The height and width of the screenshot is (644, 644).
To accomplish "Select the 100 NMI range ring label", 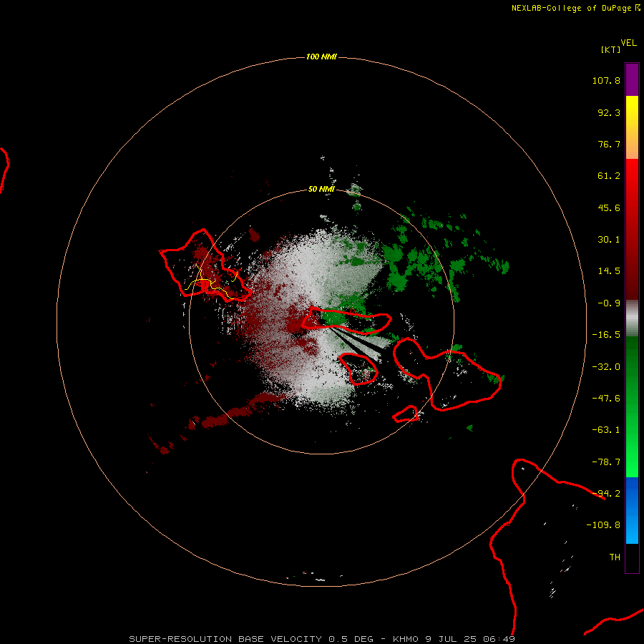I will click(x=321, y=57).
